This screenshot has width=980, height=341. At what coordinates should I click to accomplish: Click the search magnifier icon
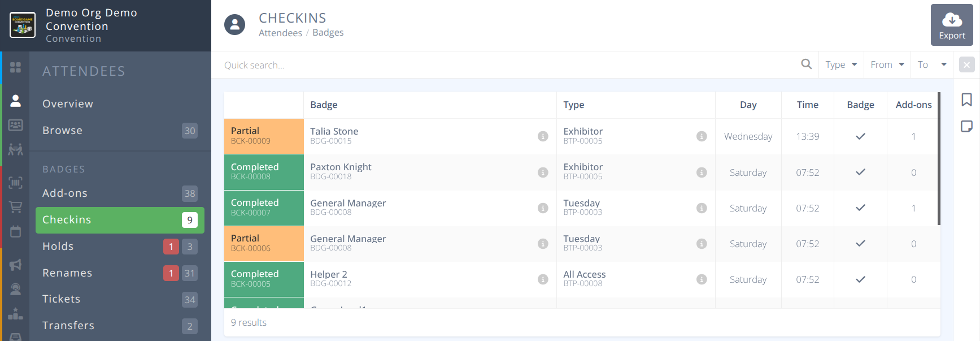[807, 64]
